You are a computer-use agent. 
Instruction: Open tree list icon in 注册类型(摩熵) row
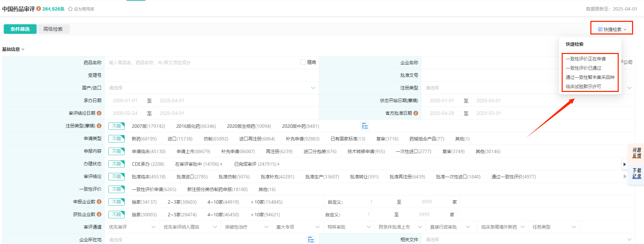pyautogui.click(x=365, y=126)
